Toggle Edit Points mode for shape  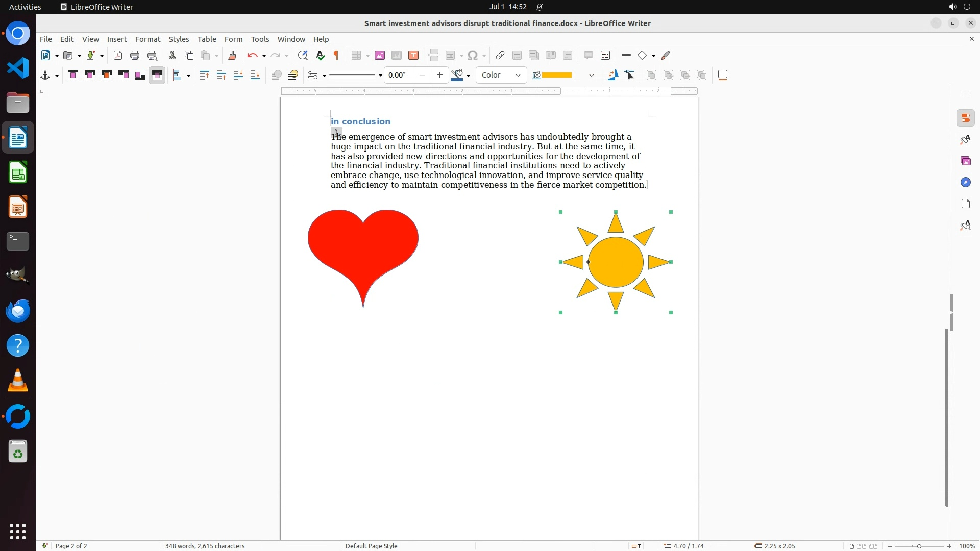pyautogui.click(x=630, y=76)
